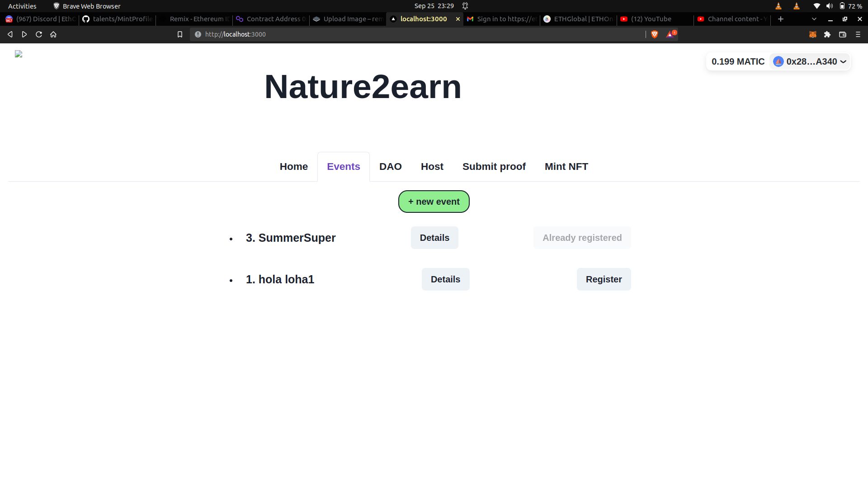Toggle the Already registered status for SummerSuper
This screenshot has height=488, width=868.
582,237
